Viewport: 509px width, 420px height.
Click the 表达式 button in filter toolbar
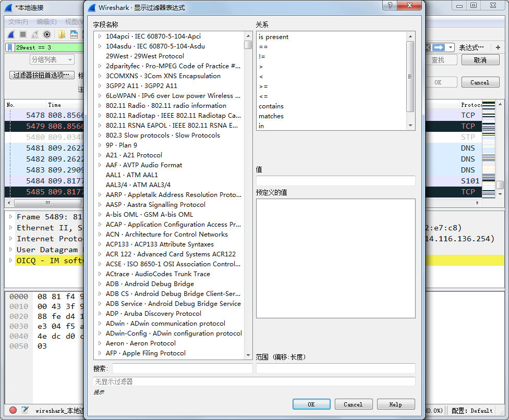coord(471,47)
